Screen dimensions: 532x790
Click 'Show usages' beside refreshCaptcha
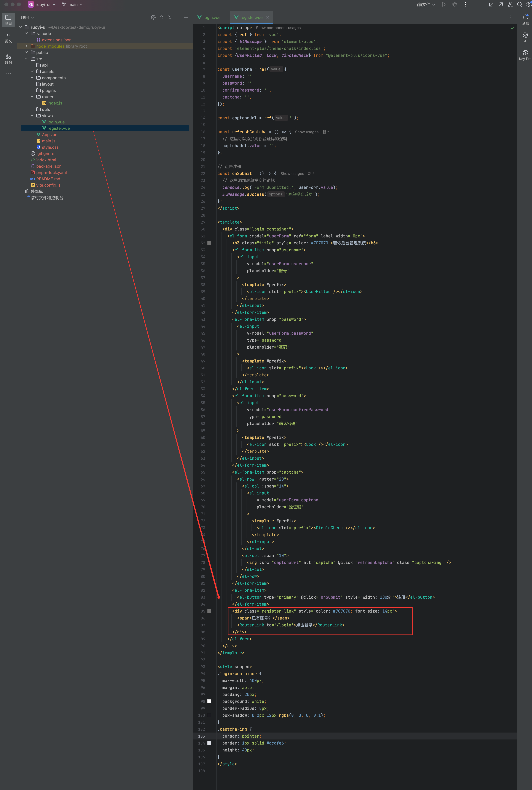coord(307,132)
